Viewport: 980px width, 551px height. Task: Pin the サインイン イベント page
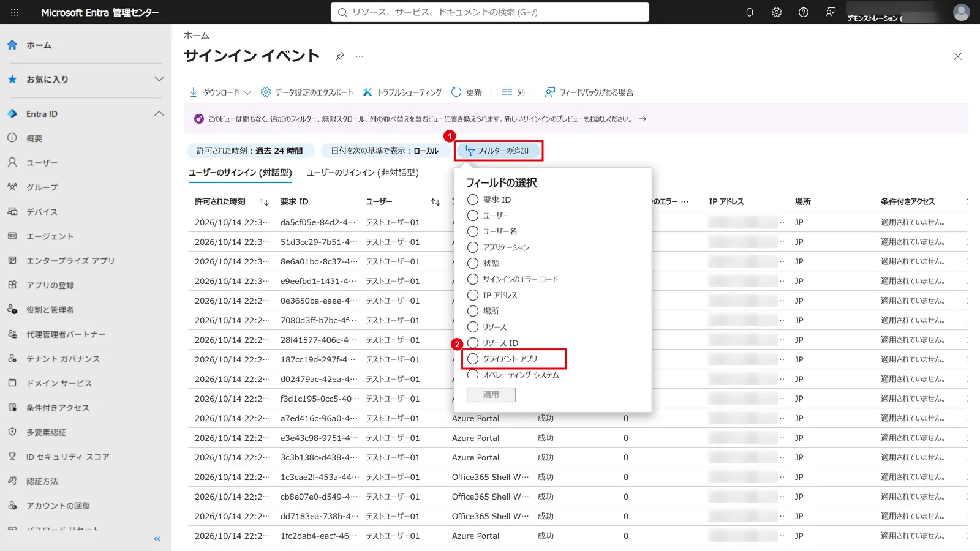pyautogui.click(x=340, y=56)
